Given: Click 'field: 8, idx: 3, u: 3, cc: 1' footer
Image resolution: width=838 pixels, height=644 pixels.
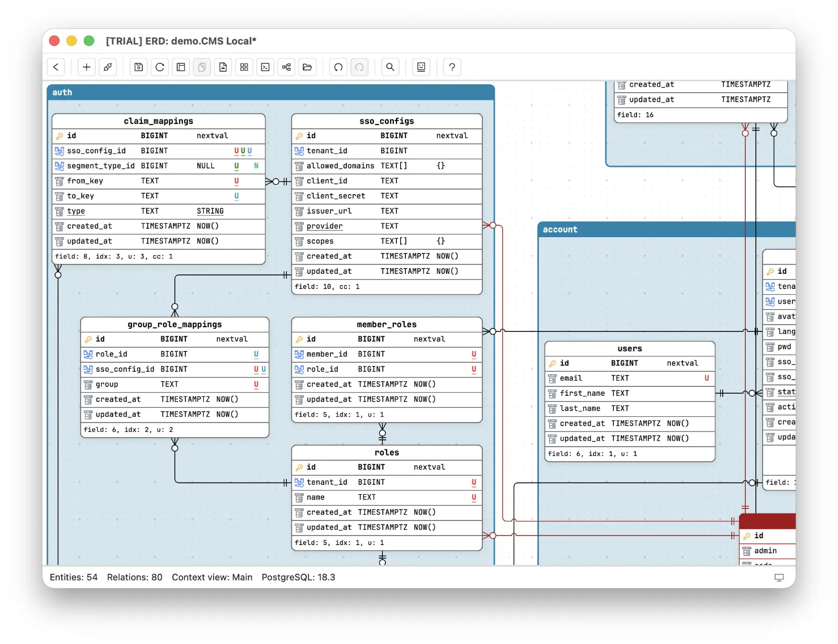Looking at the screenshot, I should click(x=114, y=257).
